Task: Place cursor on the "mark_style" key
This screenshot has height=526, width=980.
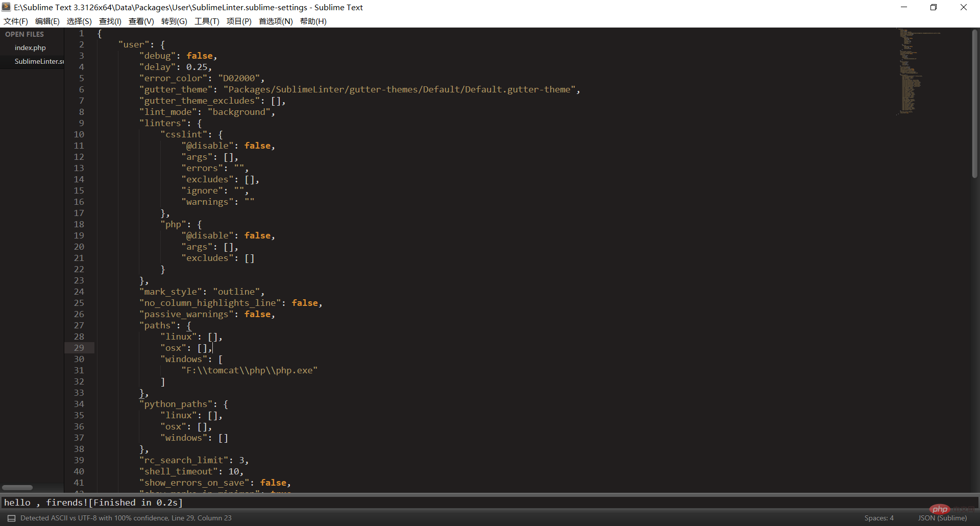Action: (x=170, y=292)
